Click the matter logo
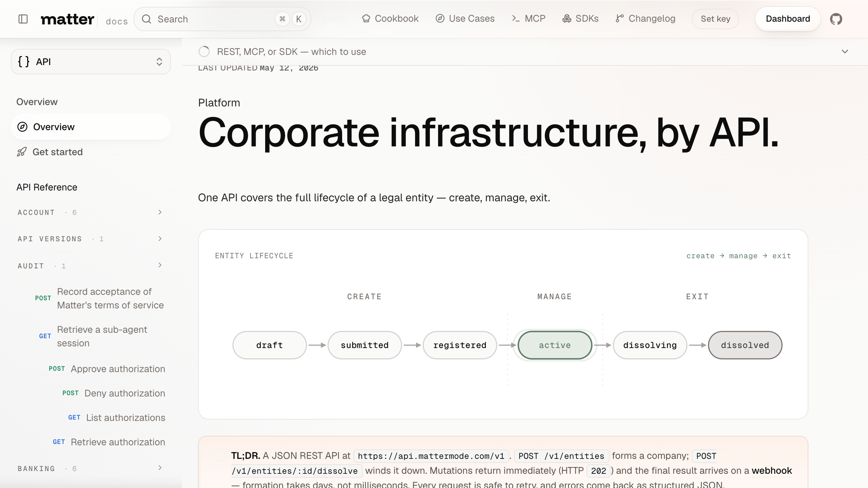The width and height of the screenshot is (868, 488). coord(67,19)
